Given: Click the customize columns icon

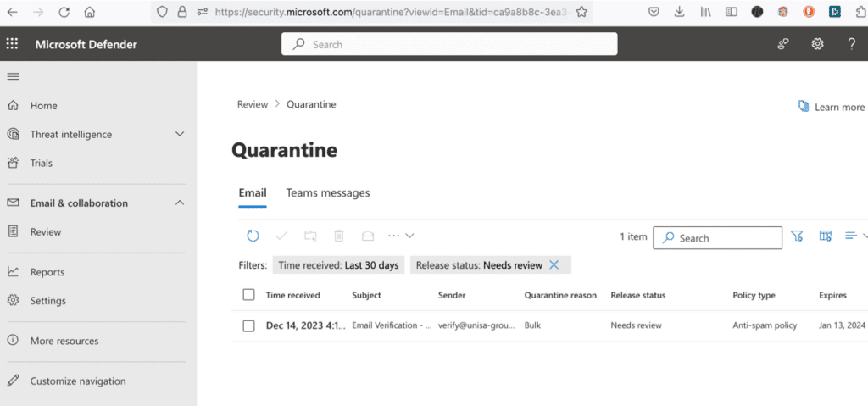Looking at the screenshot, I should pyautogui.click(x=825, y=236).
